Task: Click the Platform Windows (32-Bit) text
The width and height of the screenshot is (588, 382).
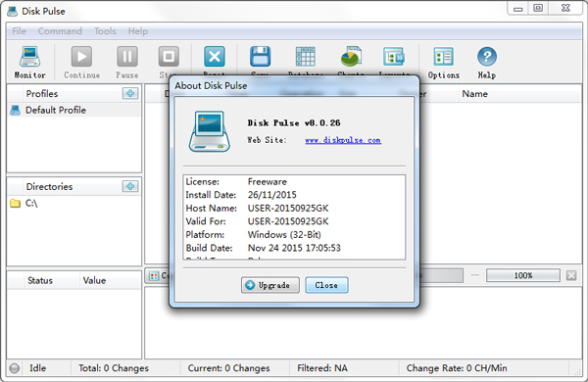Action: [x=284, y=235]
